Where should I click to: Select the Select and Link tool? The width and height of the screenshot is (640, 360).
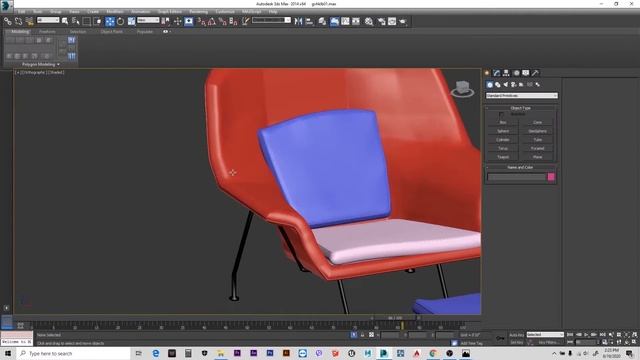pos(8,21)
